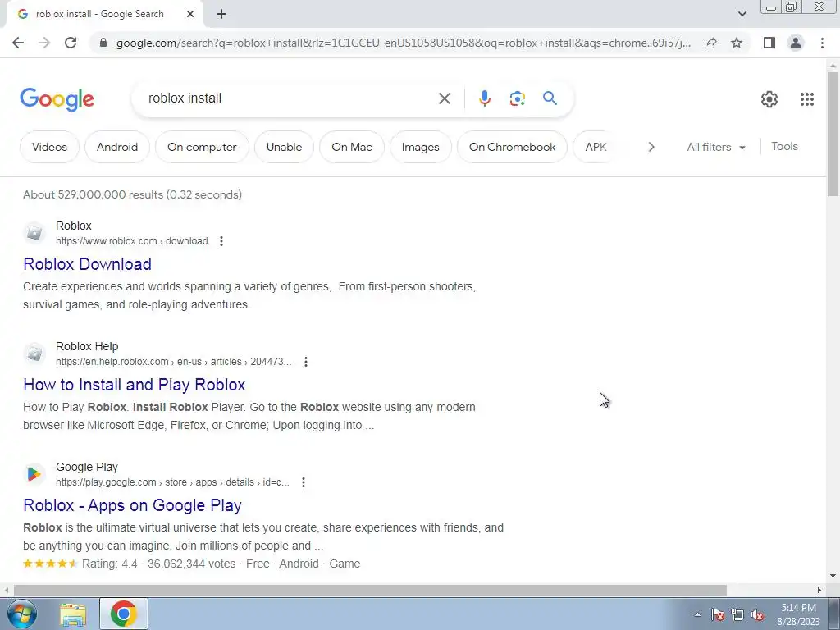Select the Unable filter chip
The height and width of the screenshot is (630, 840).
click(284, 147)
